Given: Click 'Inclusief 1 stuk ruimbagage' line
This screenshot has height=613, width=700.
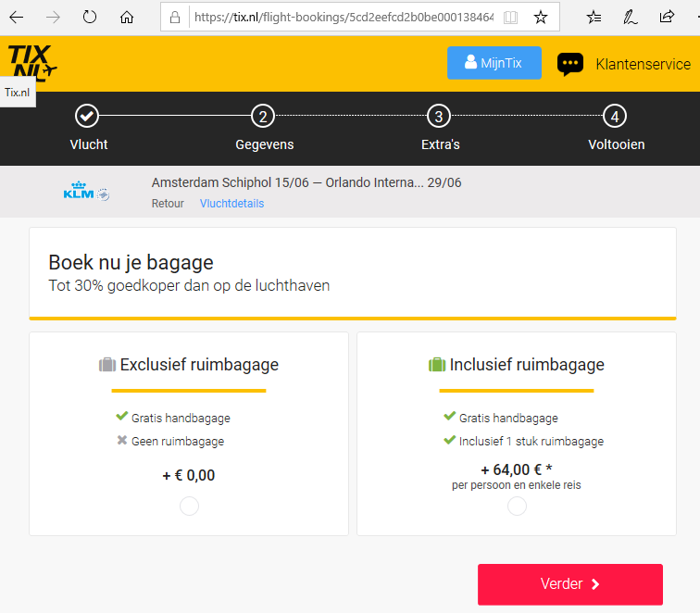Looking at the screenshot, I should pyautogui.click(x=531, y=441).
